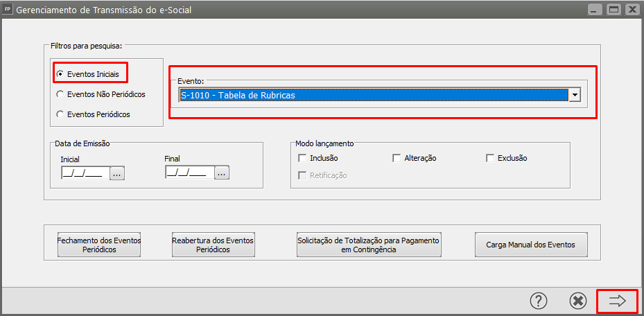The image size is (644, 316).
Task: Tick the Exclusão checkbox
Action: [490, 158]
